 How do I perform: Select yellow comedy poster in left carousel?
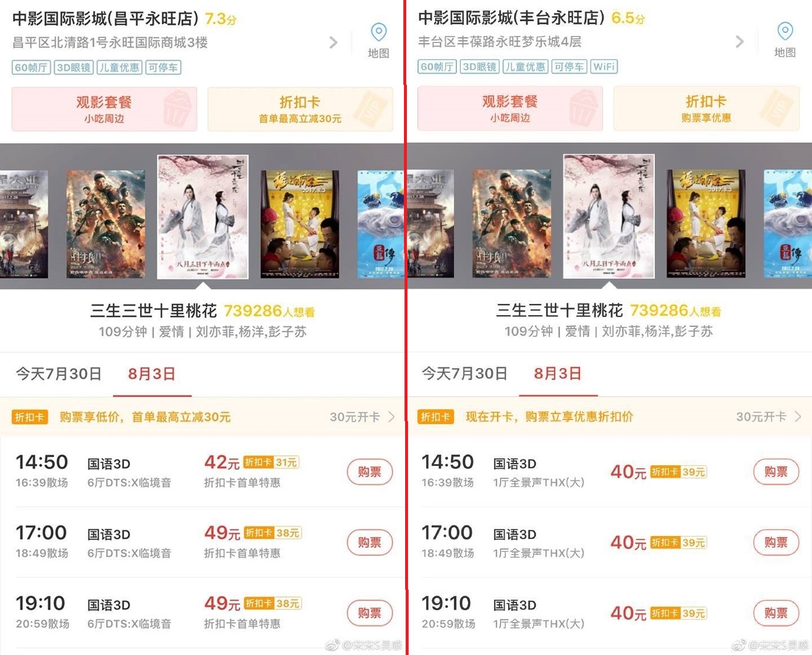click(x=300, y=224)
